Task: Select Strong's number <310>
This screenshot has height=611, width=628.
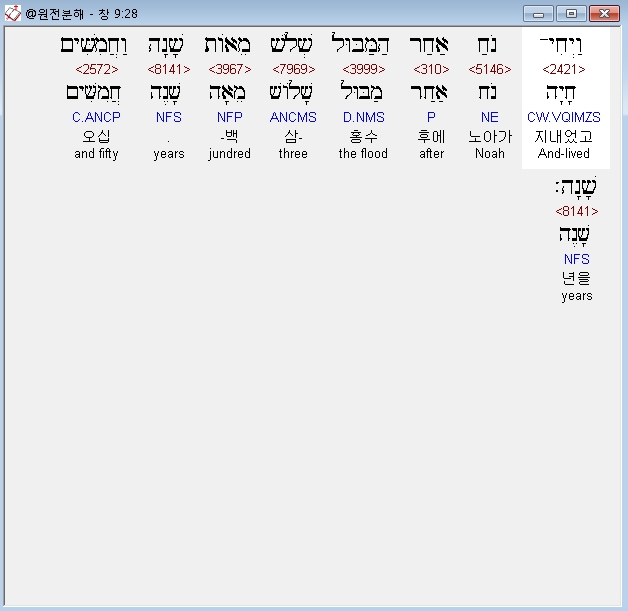Action: (x=431, y=69)
